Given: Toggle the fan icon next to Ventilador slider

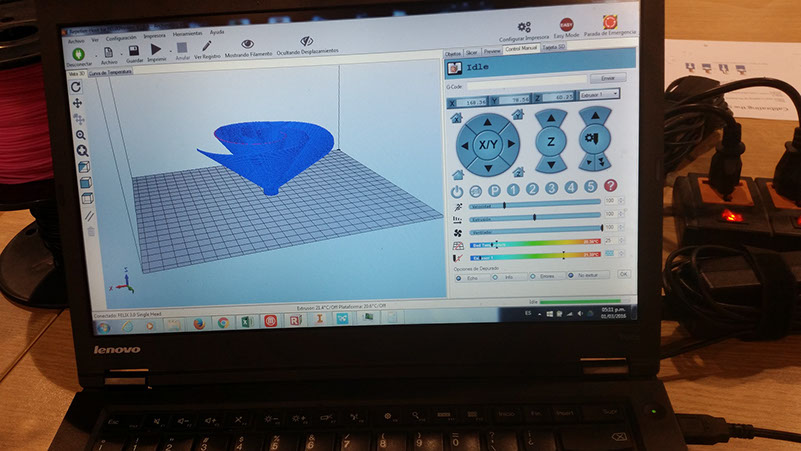Looking at the screenshot, I should 458,233.
